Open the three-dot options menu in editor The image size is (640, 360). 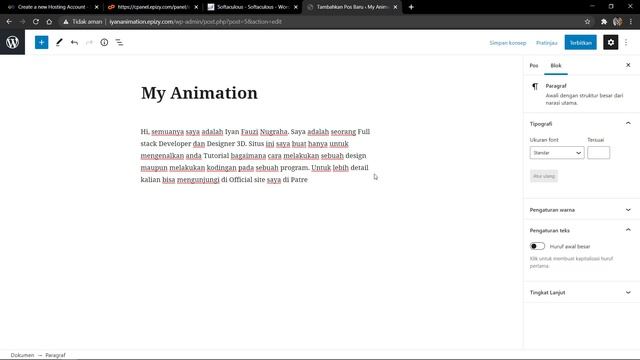click(x=626, y=42)
